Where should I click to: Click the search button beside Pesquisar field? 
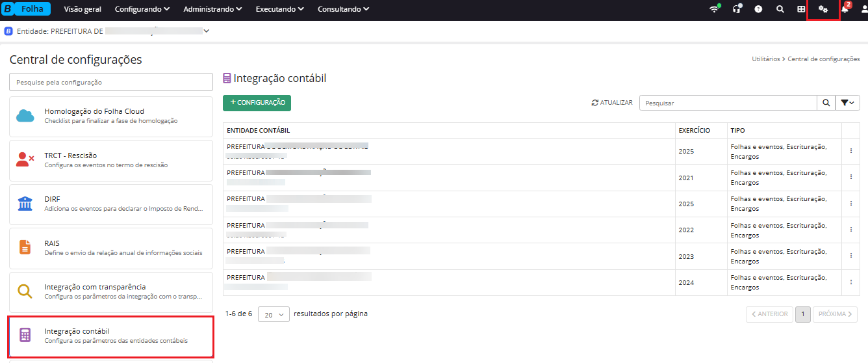(826, 103)
